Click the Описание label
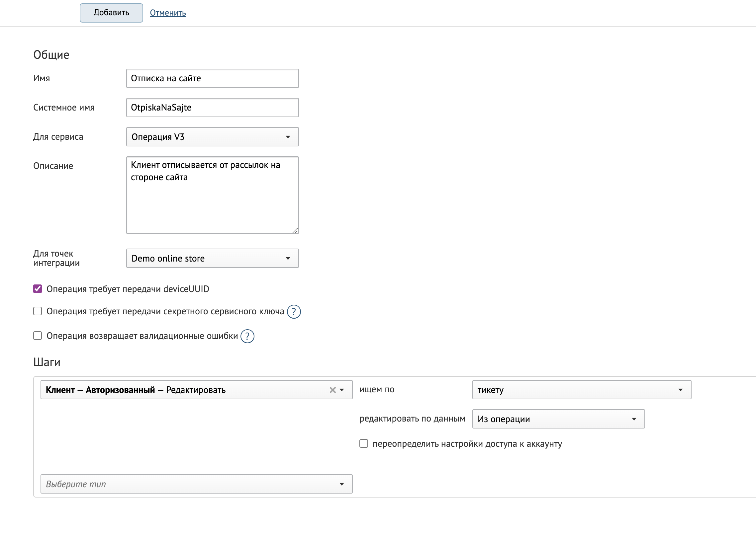The width and height of the screenshot is (756, 545). pos(53,166)
